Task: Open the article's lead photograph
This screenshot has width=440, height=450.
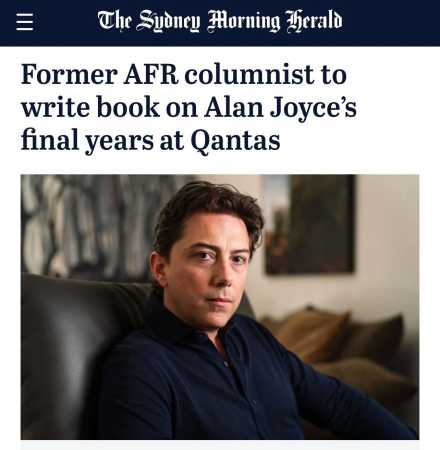Action: coord(220,307)
